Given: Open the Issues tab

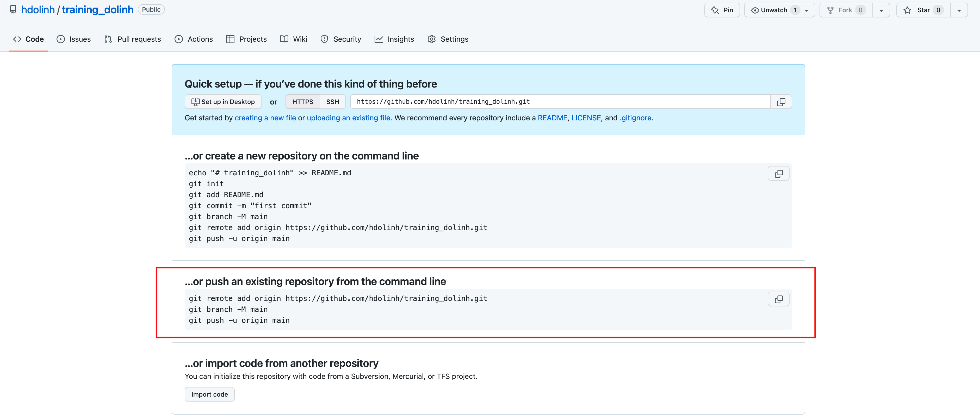Looking at the screenshot, I should (x=74, y=39).
